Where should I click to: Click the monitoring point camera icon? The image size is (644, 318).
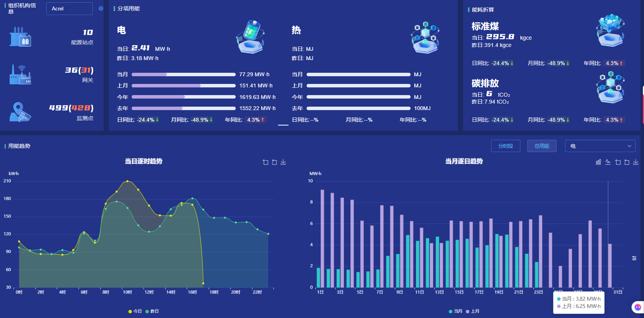point(20,112)
